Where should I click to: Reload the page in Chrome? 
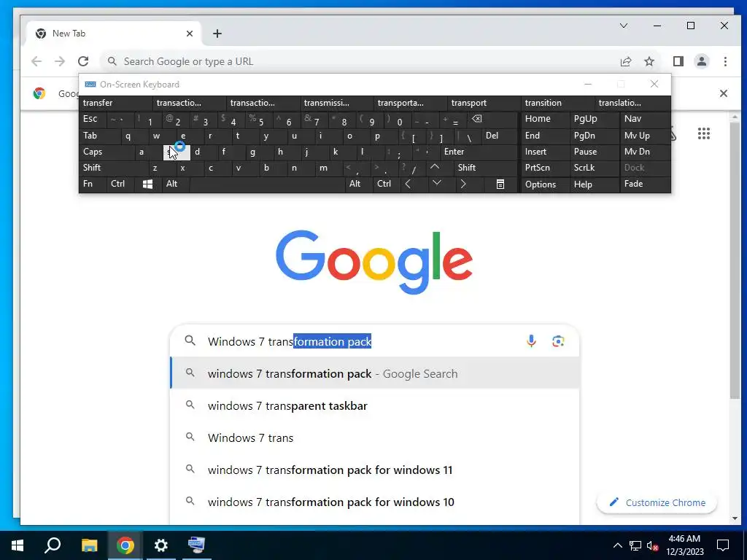pos(83,61)
